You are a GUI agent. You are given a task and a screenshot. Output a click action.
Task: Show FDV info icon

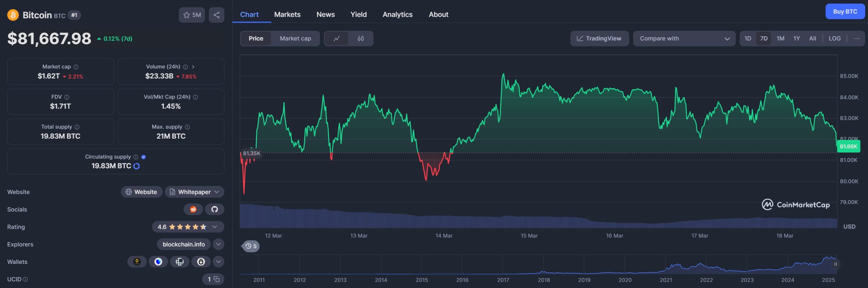point(67,97)
